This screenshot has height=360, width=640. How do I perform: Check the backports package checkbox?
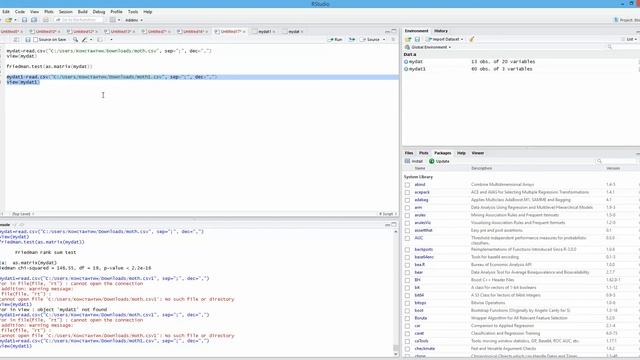coord(407,250)
